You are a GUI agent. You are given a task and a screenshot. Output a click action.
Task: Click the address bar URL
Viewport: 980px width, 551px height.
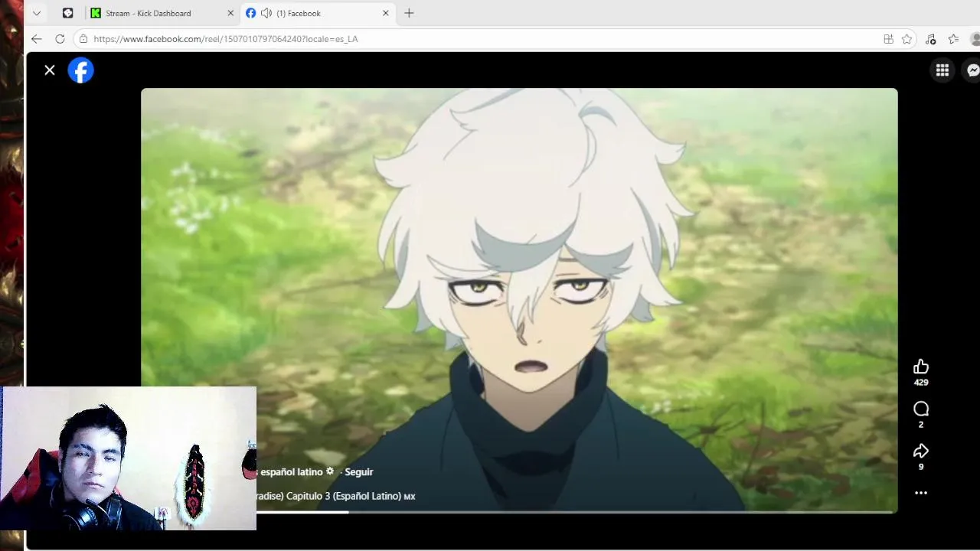[226, 39]
